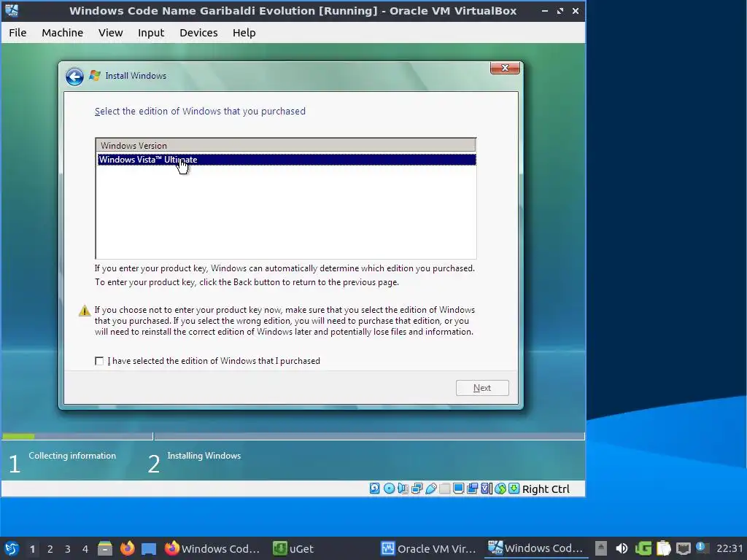Switch to workspace 2 in the pager
Viewport: 747px width, 560px height.
[50, 549]
